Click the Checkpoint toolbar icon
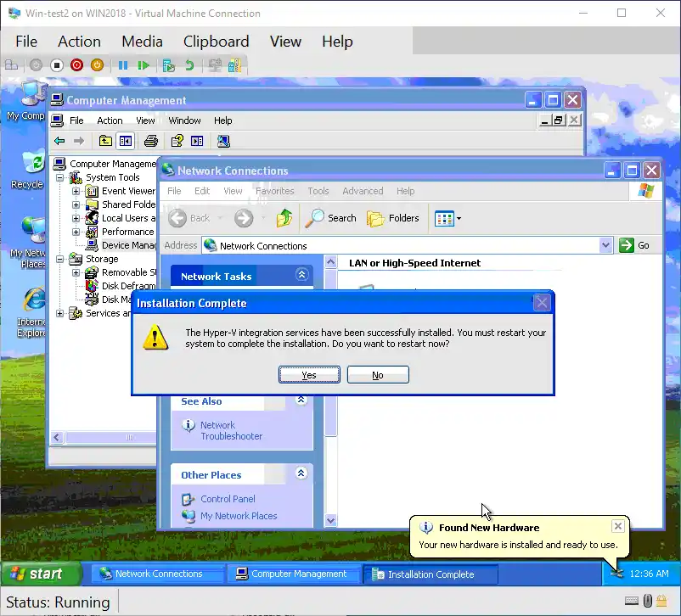The image size is (681, 616). [168, 65]
